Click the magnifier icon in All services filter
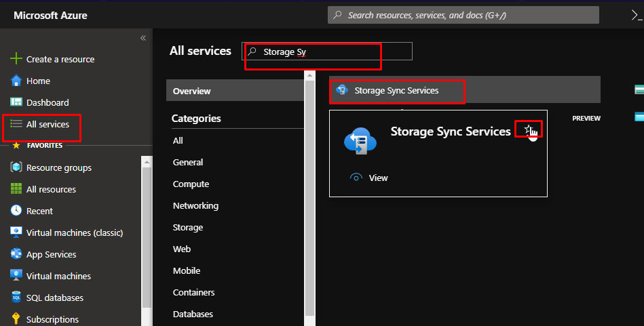644x326 pixels. point(252,52)
